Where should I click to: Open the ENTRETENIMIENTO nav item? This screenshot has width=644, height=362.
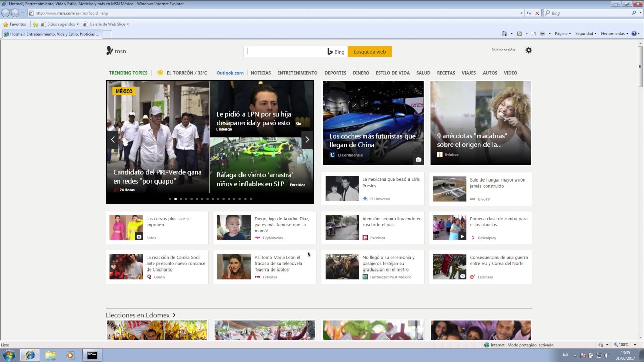pos(297,73)
